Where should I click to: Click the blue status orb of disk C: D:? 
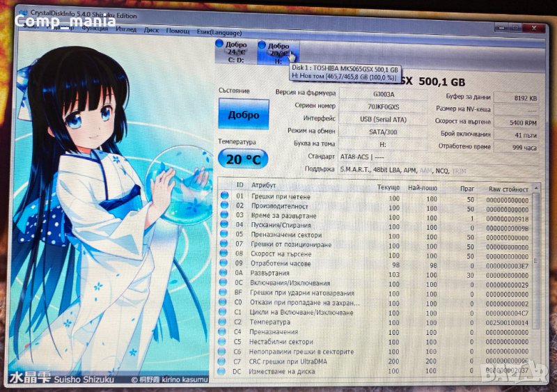pos(219,44)
